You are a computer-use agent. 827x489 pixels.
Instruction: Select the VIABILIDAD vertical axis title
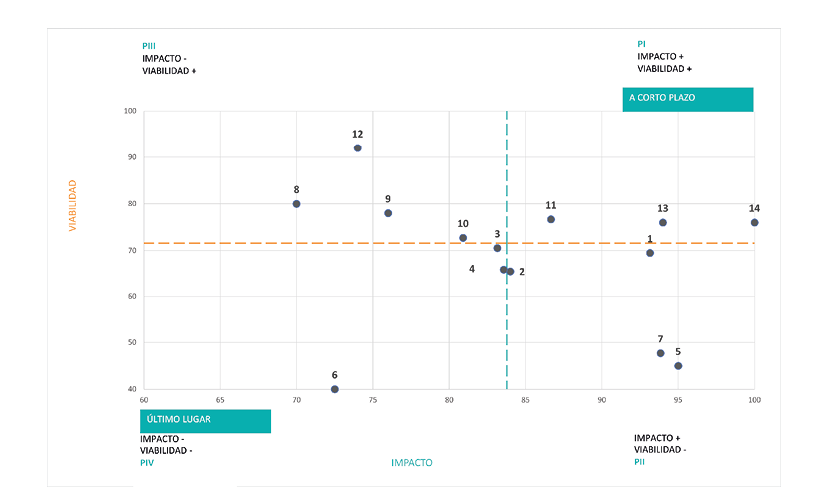(x=72, y=206)
